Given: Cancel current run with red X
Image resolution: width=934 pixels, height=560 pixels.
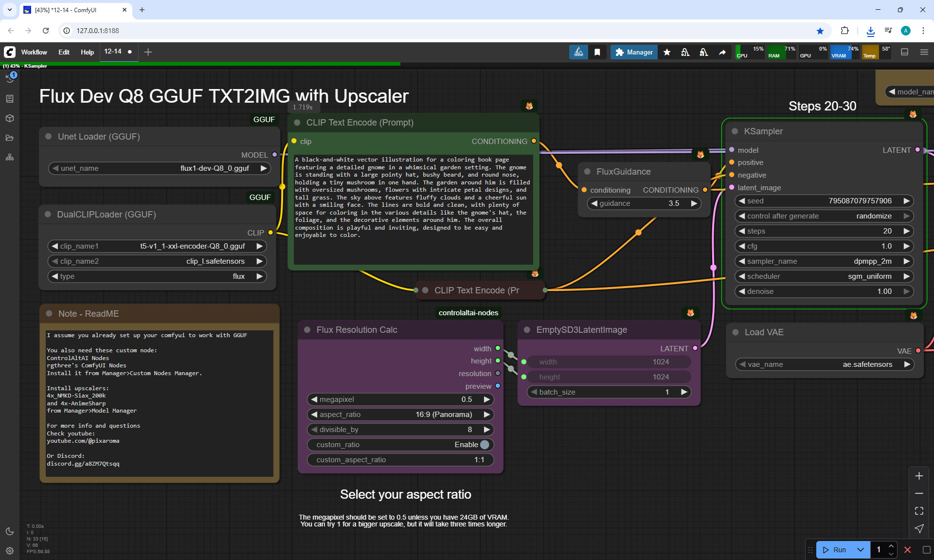Looking at the screenshot, I should pyautogui.click(x=907, y=550).
